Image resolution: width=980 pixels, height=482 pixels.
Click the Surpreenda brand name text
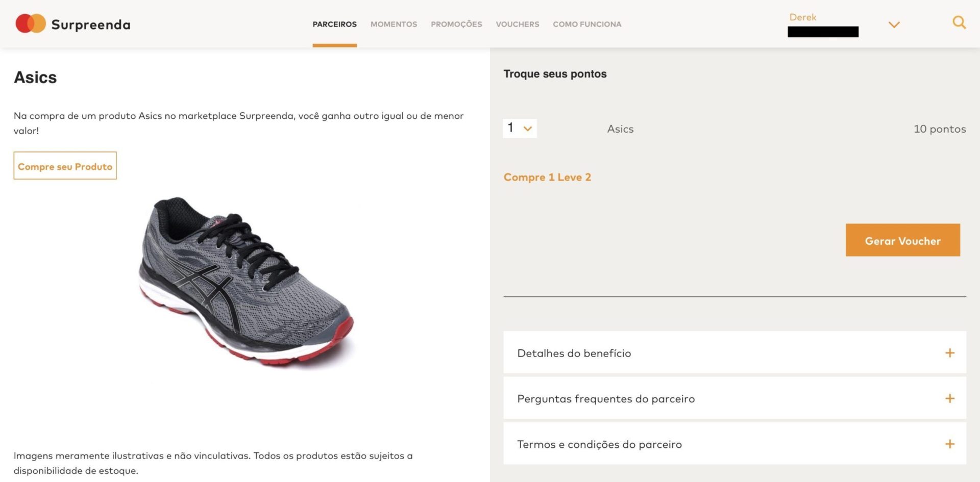(x=91, y=24)
